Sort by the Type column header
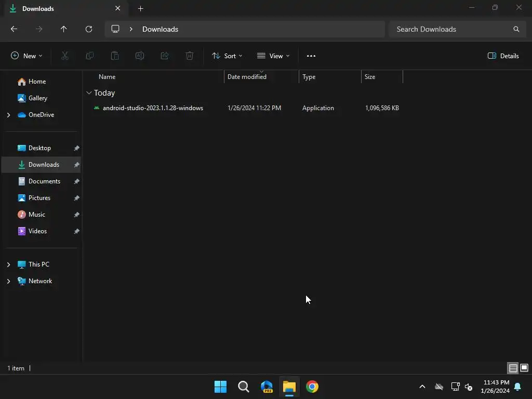The image size is (532, 399). pyautogui.click(x=309, y=77)
